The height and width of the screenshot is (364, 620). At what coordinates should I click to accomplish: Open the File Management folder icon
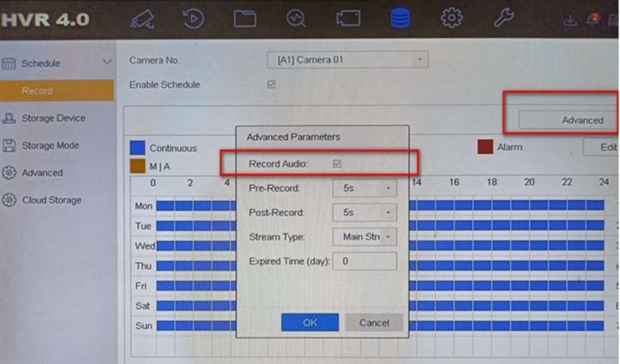coord(245,18)
